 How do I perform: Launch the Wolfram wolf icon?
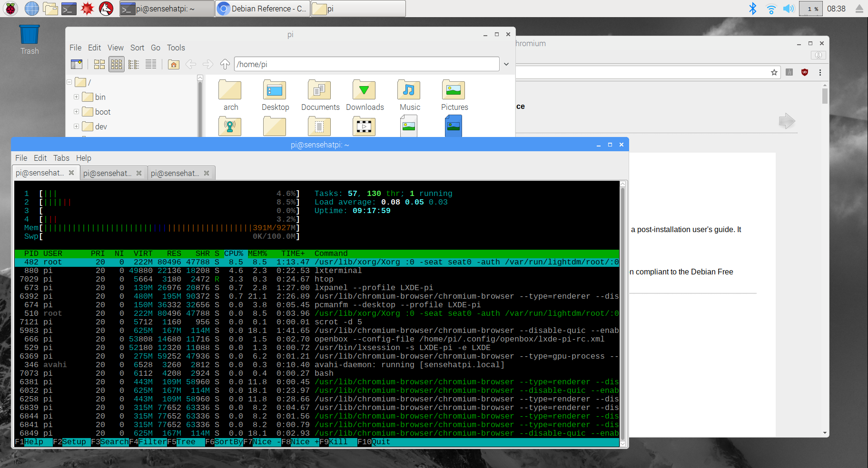coord(106,9)
